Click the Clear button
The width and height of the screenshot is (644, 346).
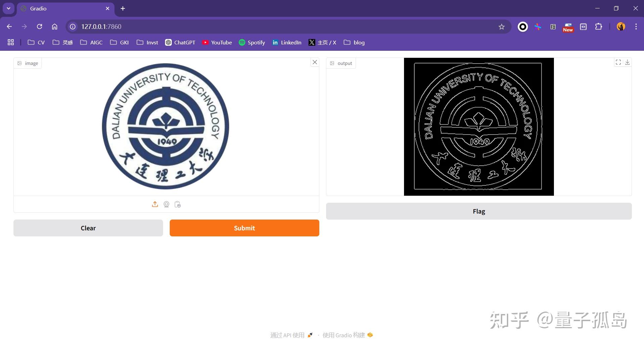[88, 228]
